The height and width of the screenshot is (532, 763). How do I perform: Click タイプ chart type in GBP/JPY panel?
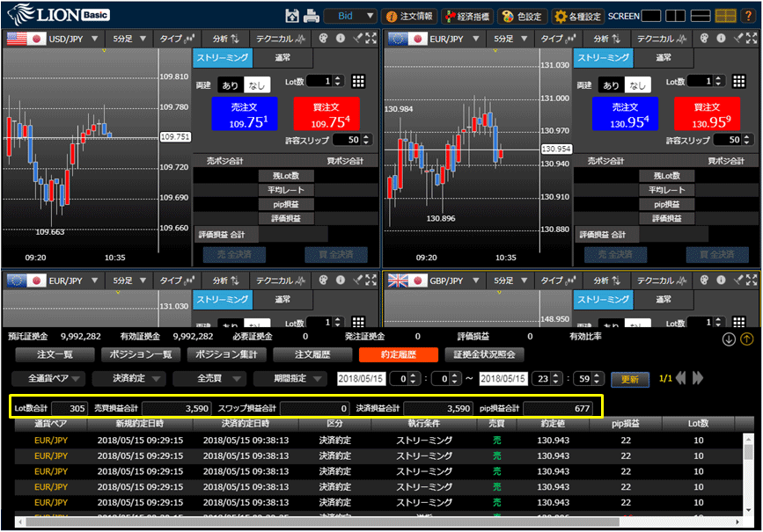point(558,281)
